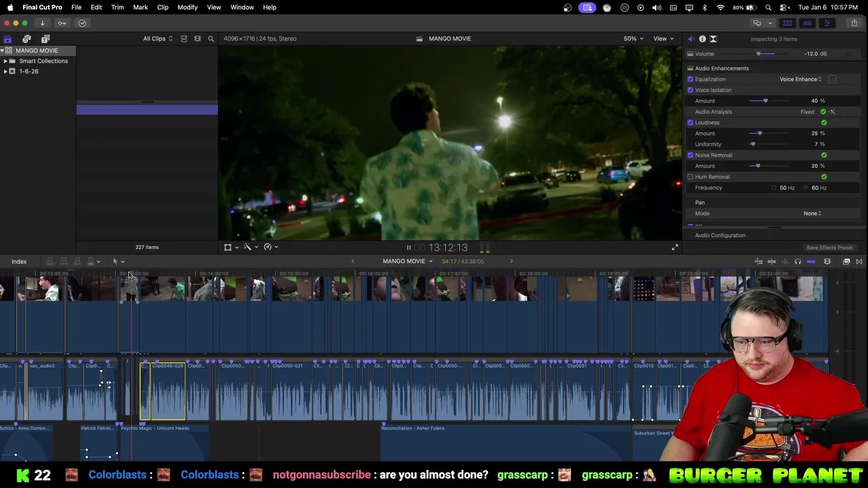Screen dimensions: 868x488
Task: Open the File menu
Action: [x=77, y=7]
